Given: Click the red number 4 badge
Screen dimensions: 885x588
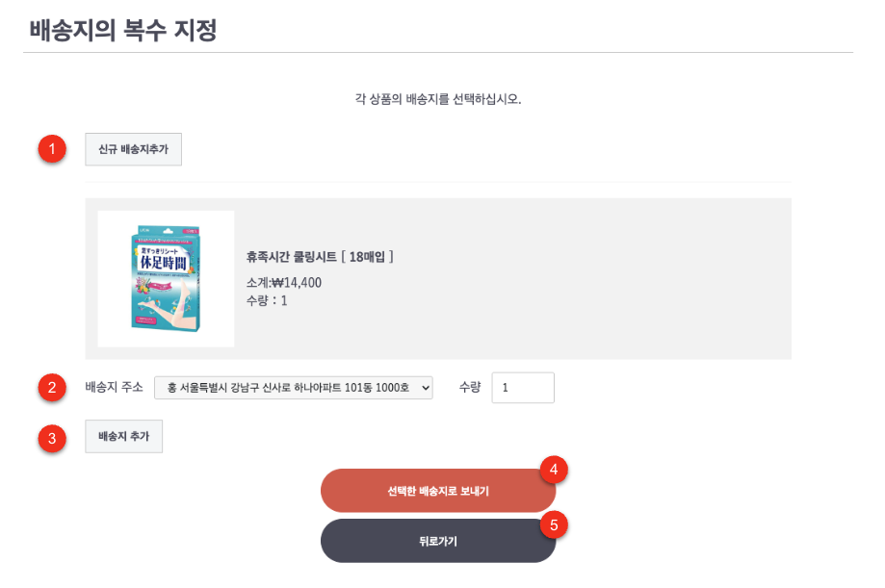Looking at the screenshot, I should [x=553, y=469].
